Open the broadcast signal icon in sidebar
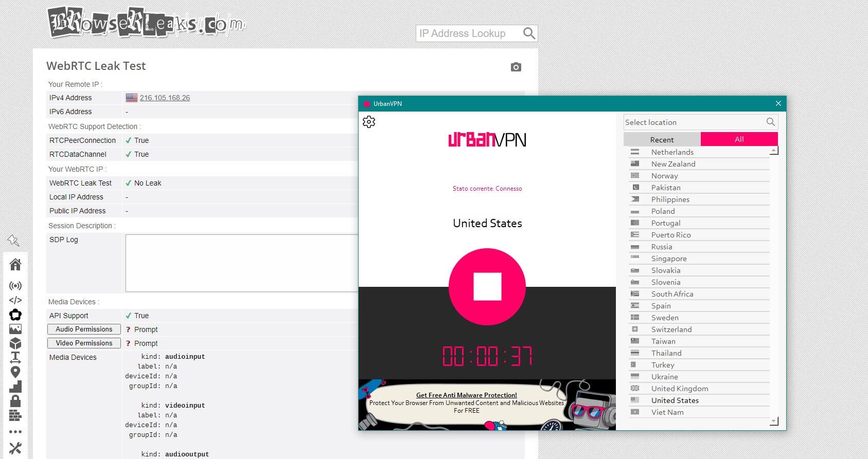 tap(15, 286)
